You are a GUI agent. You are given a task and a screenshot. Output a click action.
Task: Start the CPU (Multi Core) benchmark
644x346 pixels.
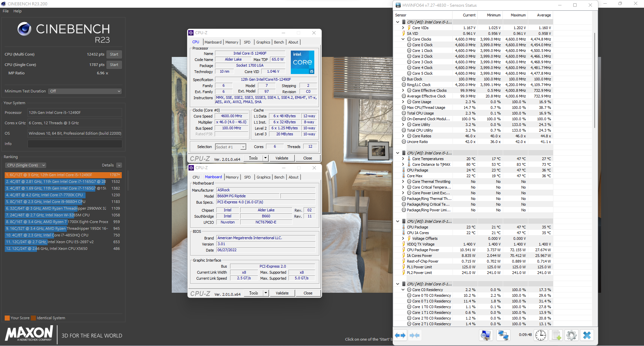point(114,54)
